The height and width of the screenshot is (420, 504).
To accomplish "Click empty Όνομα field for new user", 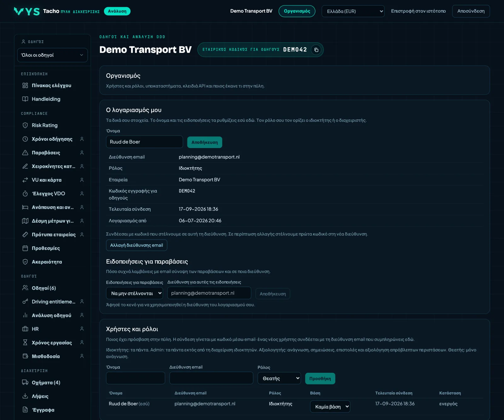I will pyautogui.click(x=136, y=378).
